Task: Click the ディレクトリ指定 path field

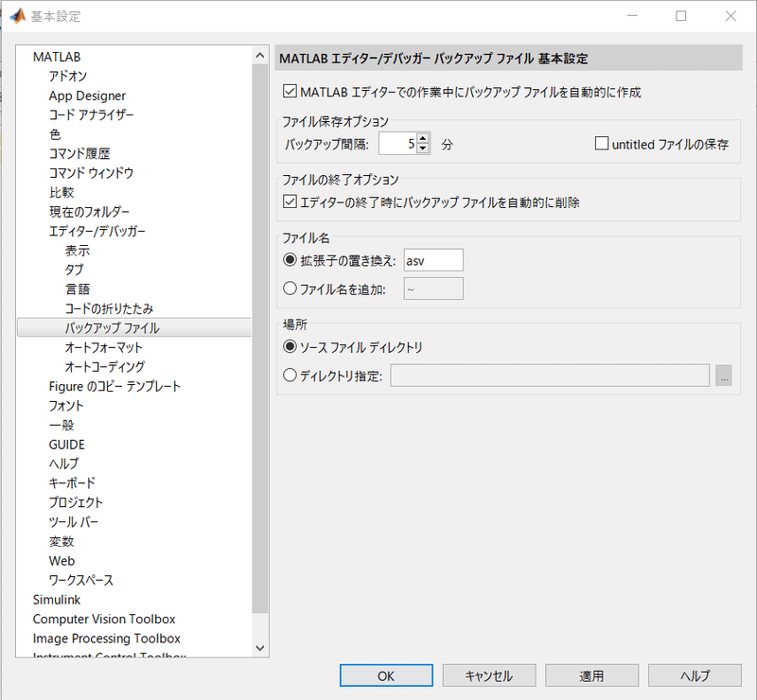Action: pos(550,376)
